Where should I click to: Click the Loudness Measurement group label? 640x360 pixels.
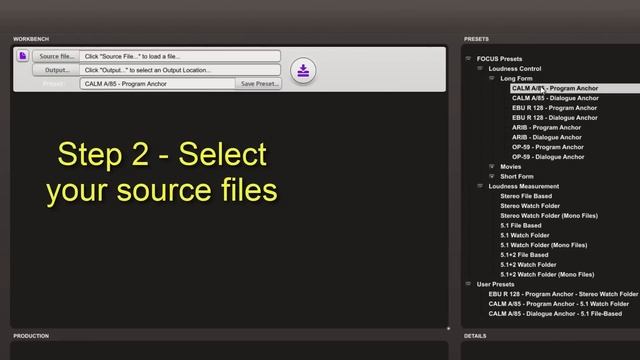[524, 186]
